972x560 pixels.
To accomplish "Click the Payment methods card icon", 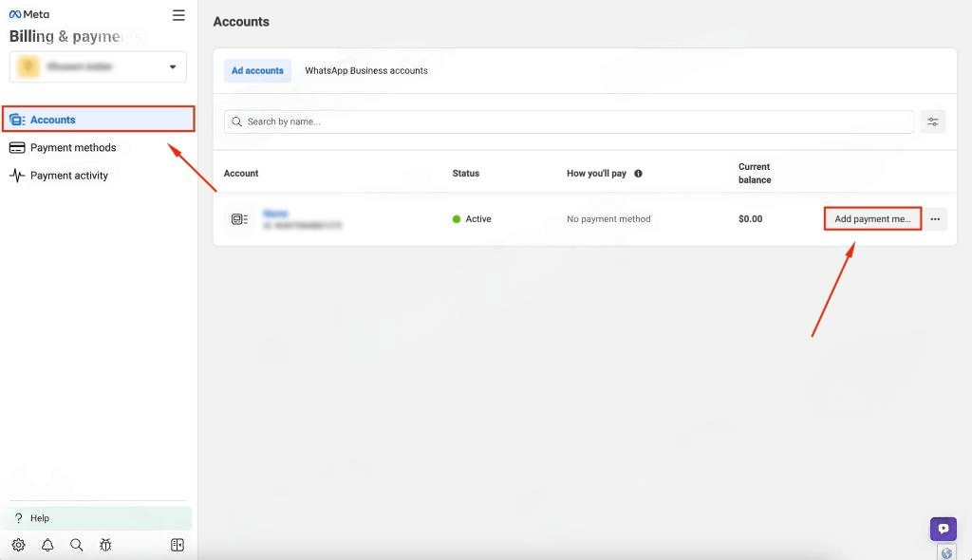I will point(17,148).
